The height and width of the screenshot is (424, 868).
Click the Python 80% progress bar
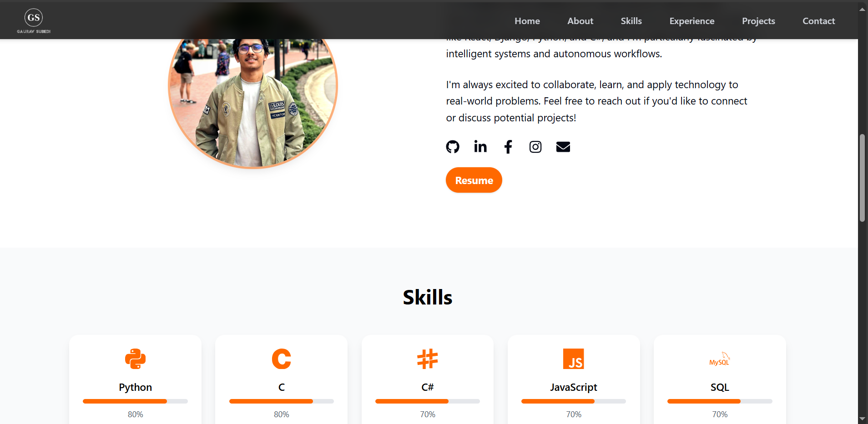135,401
